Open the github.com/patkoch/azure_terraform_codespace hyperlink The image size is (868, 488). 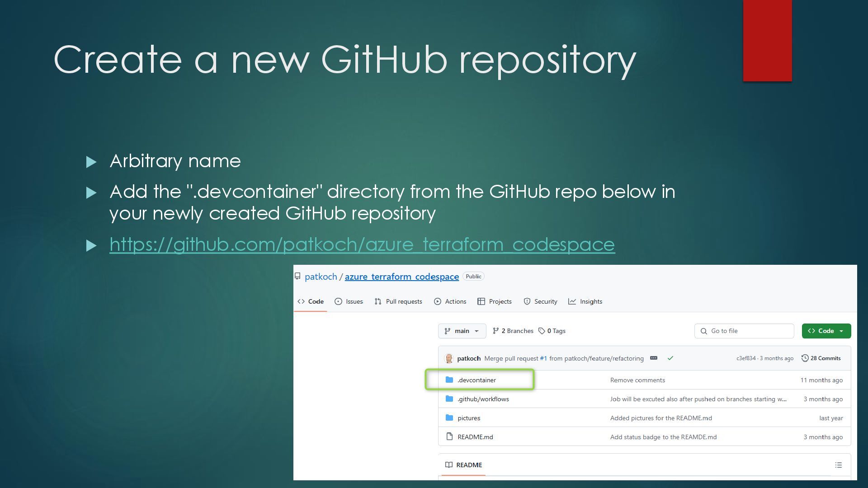click(362, 244)
